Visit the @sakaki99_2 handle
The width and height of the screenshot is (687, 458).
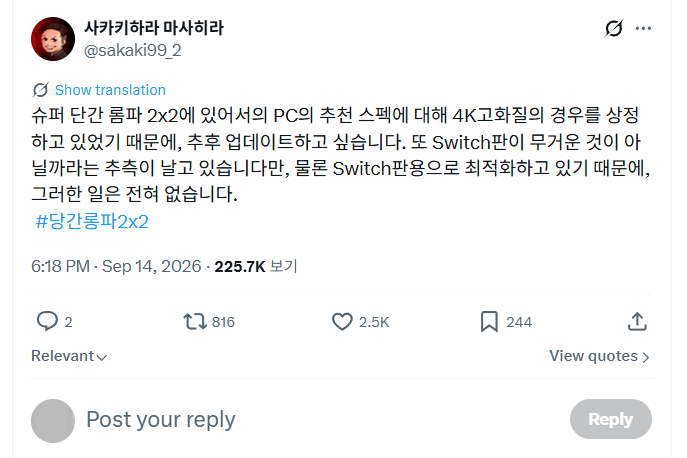pyautogui.click(x=132, y=51)
